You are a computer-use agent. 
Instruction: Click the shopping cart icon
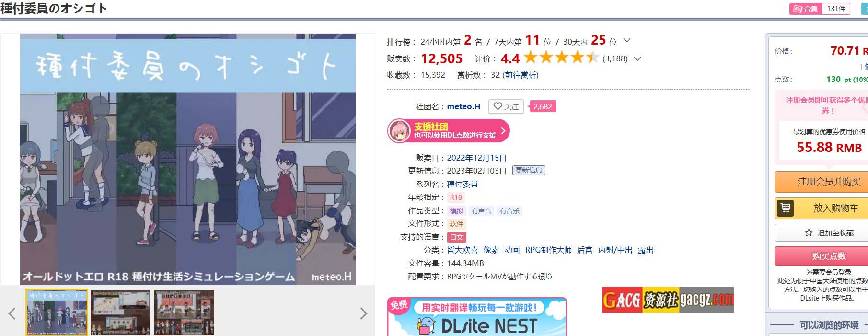pyautogui.click(x=785, y=208)
